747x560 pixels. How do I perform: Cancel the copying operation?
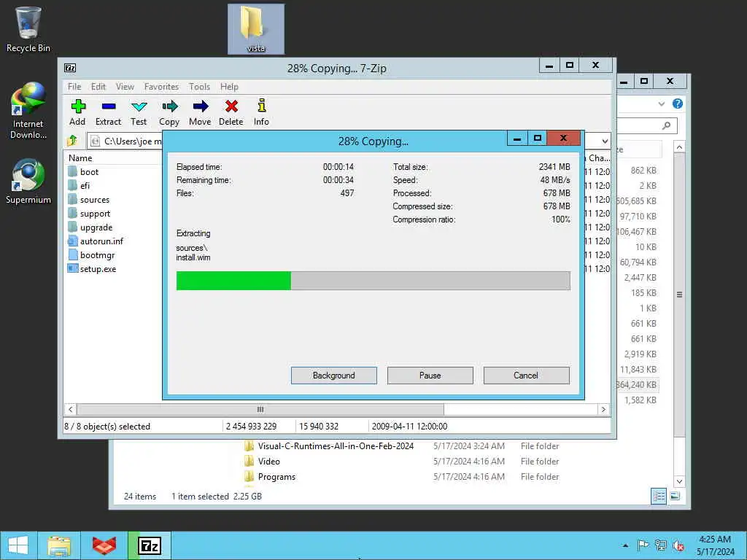pyautogui.click(x=526, y=376)
